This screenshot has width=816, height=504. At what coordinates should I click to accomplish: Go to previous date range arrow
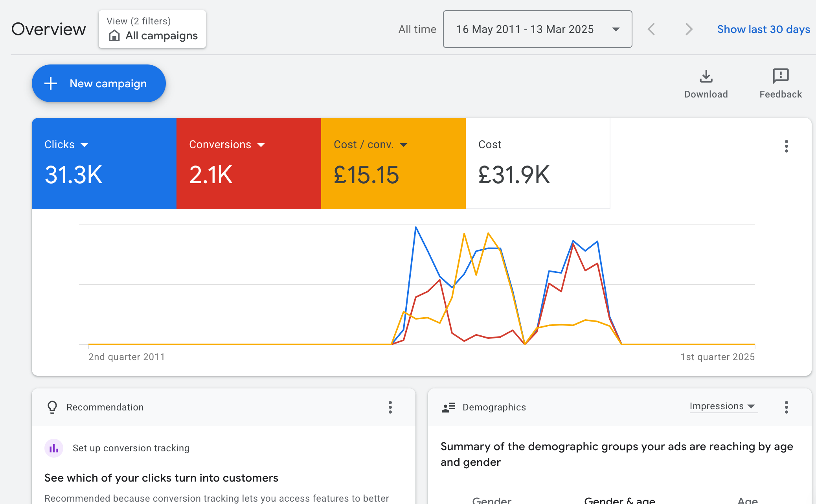click(651, 29)
